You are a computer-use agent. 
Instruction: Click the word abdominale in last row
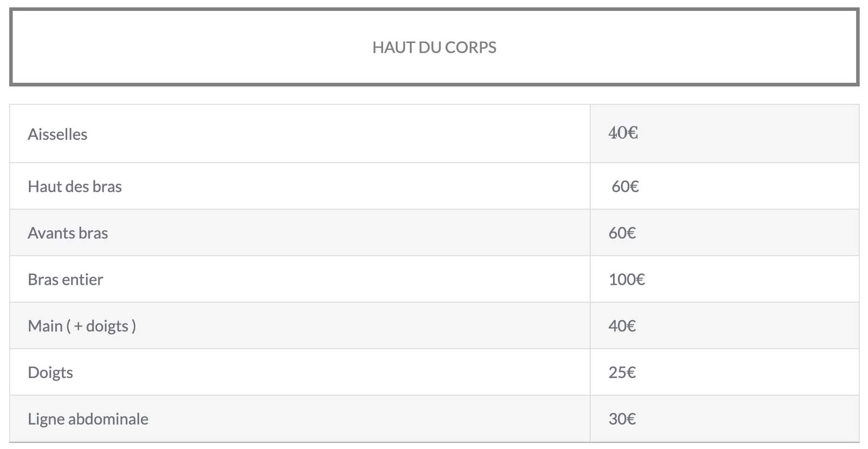tap(108, 419)
